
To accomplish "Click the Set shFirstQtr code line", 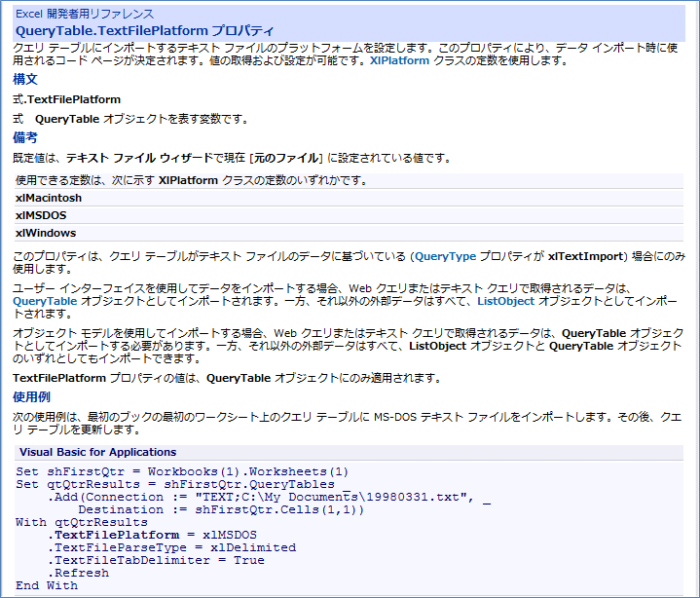I will (x=182, y=471).
